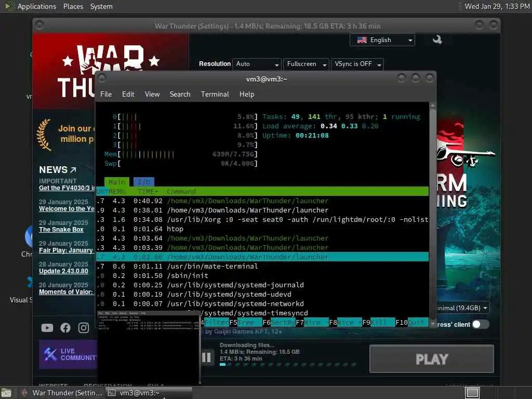Select the systemd-networkd process row
The image size is (532, 399).
point(262,303)
